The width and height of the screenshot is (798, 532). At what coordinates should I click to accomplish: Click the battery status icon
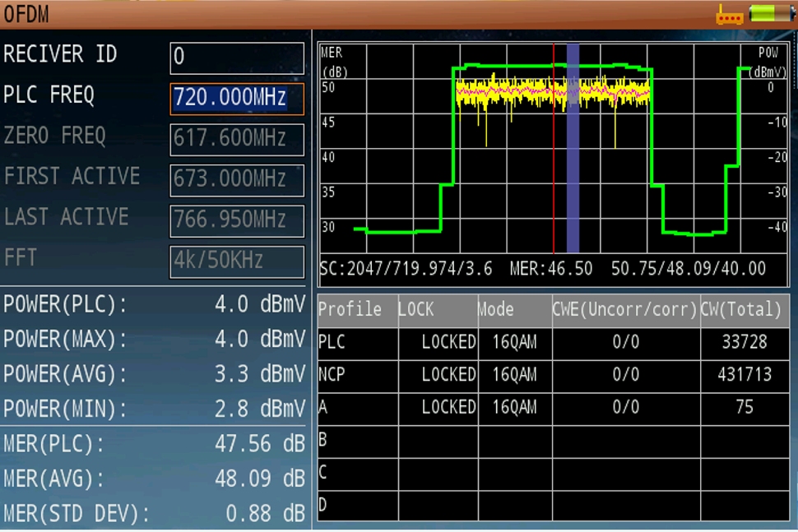pyautogui.click(x=770, y=14)
